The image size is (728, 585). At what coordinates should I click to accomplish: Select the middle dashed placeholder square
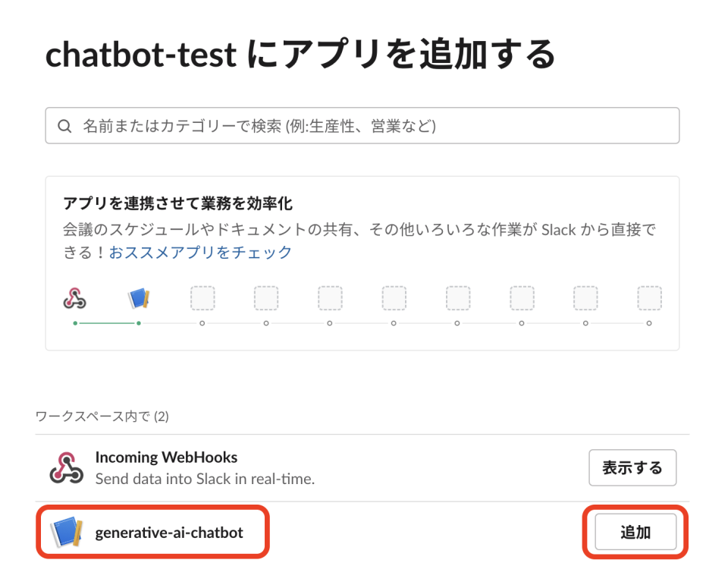[x=393, y=298]
